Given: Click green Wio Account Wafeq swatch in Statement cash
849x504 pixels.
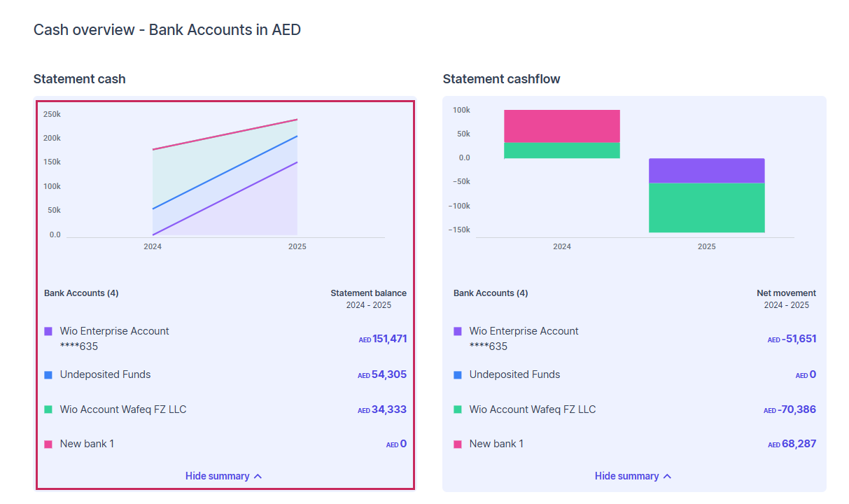Looking at the screenshot, I should [48, 409].
